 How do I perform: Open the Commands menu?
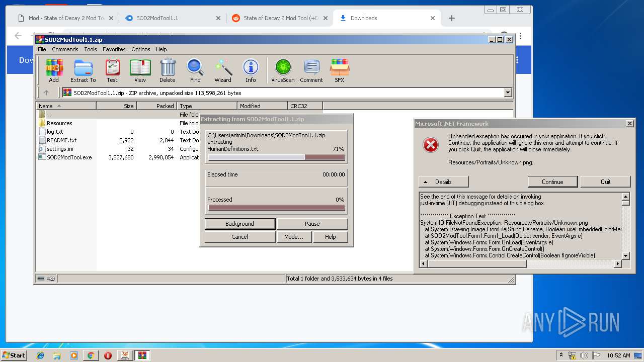pos(65,49)
